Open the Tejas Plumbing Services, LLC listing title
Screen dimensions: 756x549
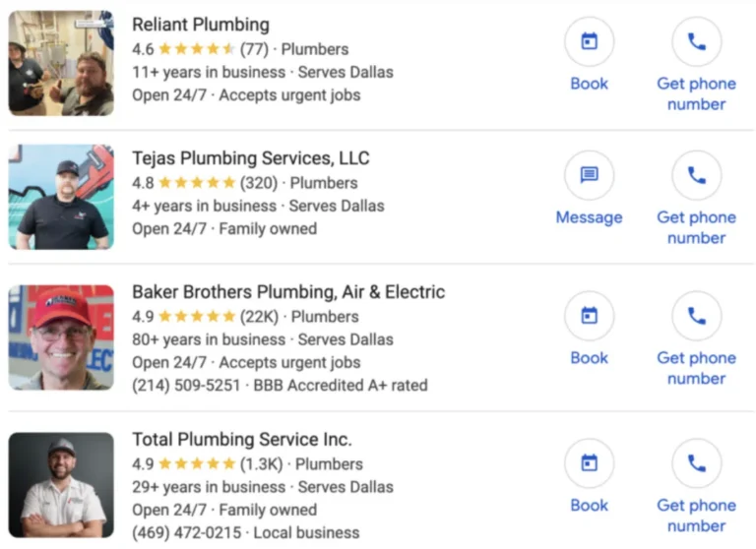(x=250, y=158)
